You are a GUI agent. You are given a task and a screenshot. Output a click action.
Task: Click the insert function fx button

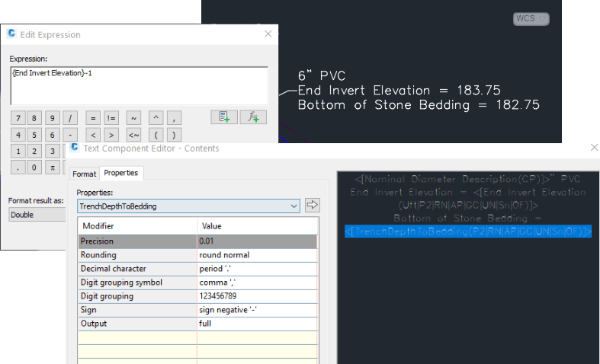click(x=253, y=117)
